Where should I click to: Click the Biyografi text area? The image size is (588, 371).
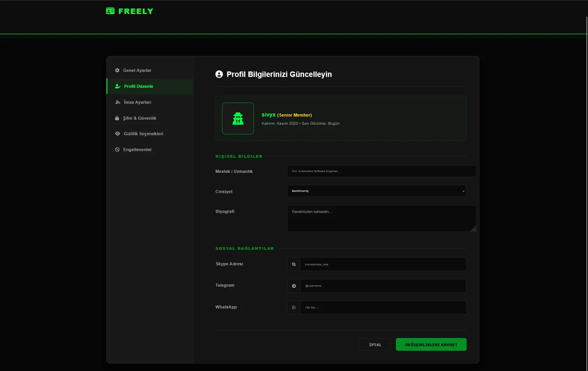tap(381, 219)
